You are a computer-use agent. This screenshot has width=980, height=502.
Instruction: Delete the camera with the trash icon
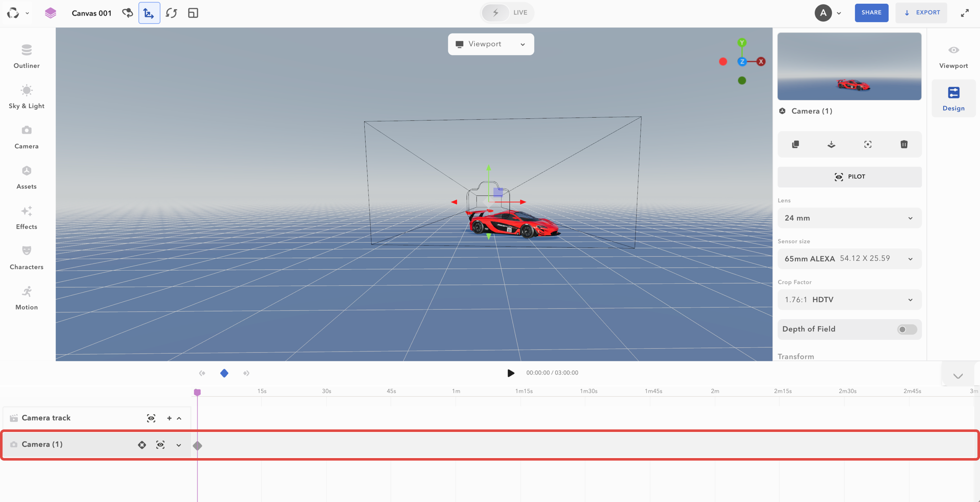tap(904, 144)
